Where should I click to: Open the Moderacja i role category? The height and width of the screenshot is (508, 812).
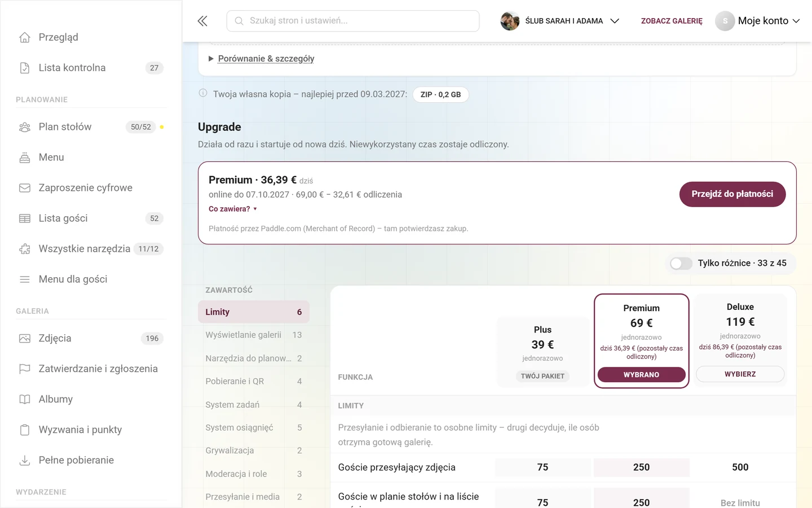tap(254, 474)
